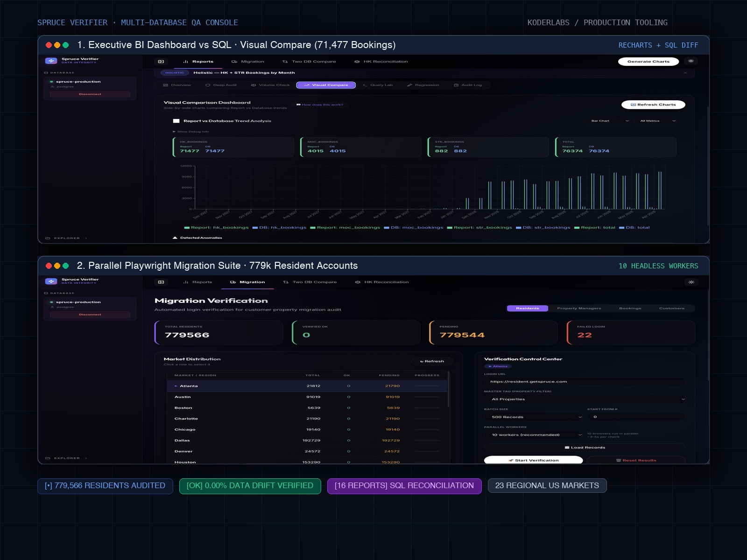Click the Reset Results button
Viewport: 747px width, 560px height.
coord(636,461)
